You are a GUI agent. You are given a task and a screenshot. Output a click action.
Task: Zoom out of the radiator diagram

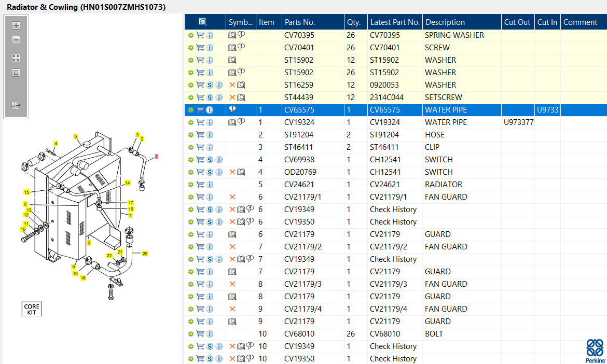pyautogui.click(x=16, y=40)
